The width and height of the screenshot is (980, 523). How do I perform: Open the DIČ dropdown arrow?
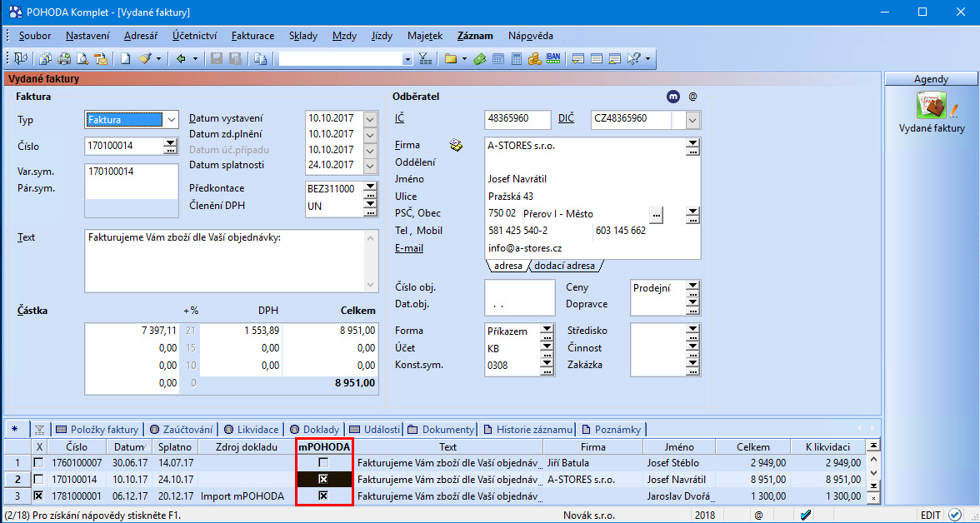pos(693,119)
